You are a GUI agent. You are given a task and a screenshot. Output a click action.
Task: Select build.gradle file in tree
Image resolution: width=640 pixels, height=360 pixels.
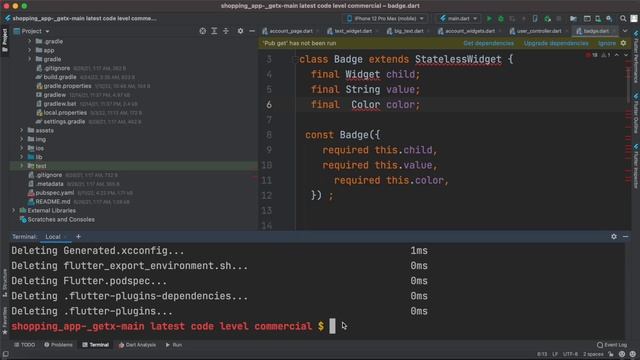(60, 77)
